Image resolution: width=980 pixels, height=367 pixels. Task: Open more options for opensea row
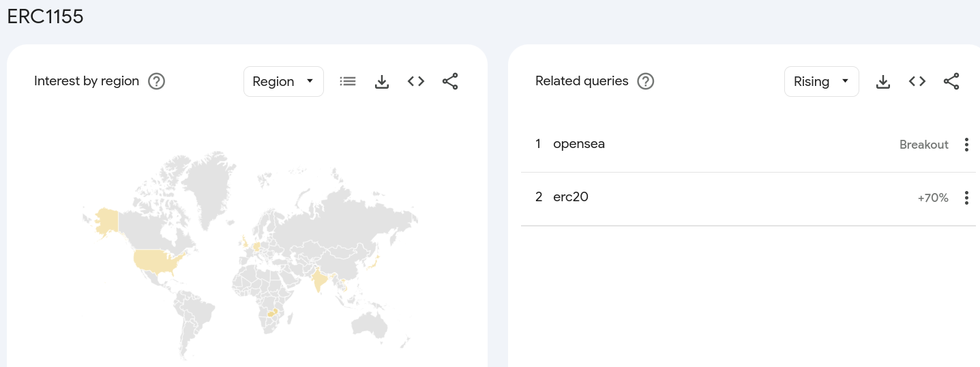click(x=966, y=145)
